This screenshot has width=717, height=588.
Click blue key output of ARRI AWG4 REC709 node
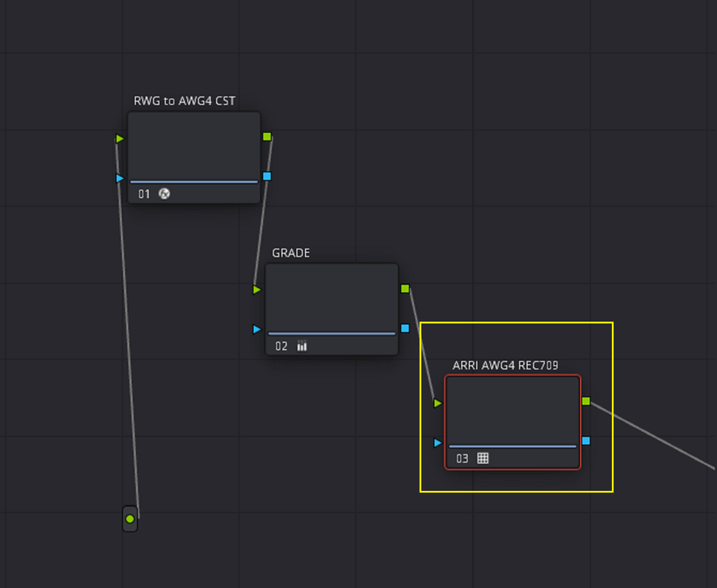[586, 441]
